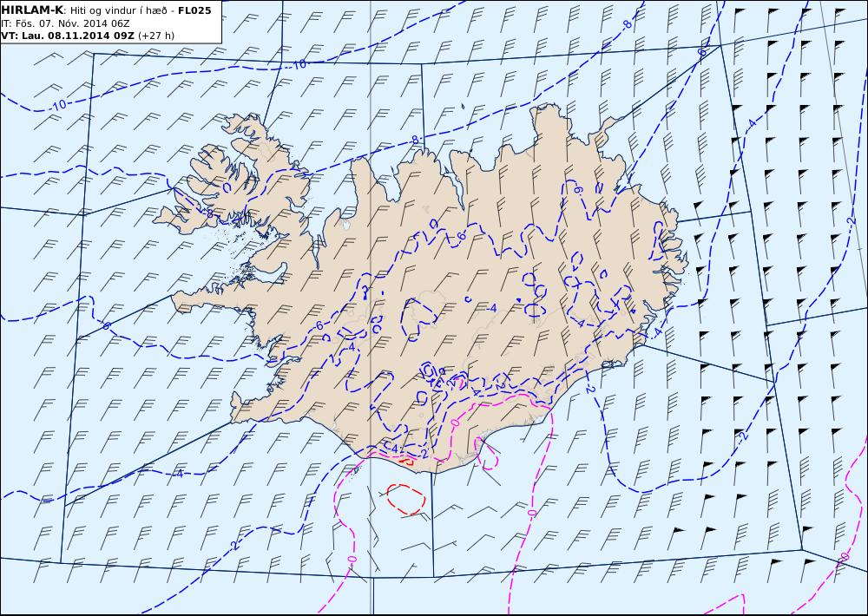Click the FL025 flight level label

(194, 10)
